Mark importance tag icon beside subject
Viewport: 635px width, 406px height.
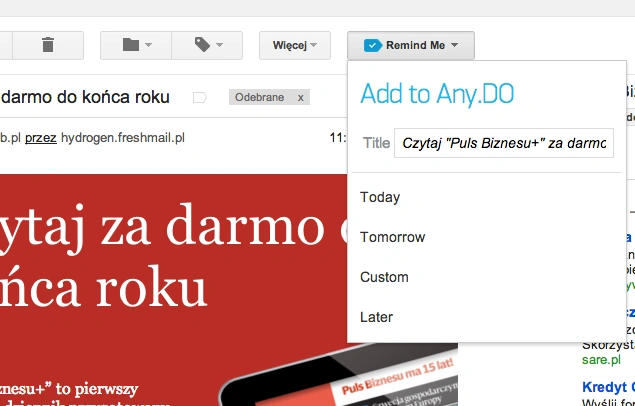pyautogui.click(x=200, y=98)
